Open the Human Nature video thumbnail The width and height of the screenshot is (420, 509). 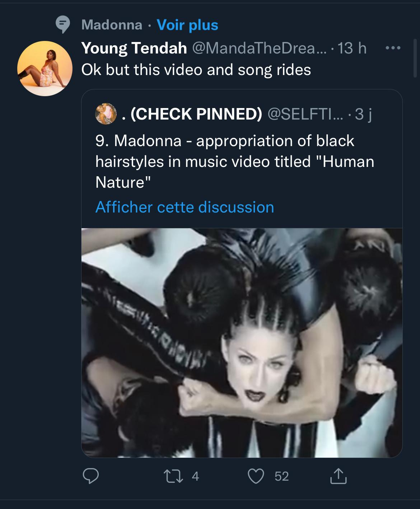(242, 343)
